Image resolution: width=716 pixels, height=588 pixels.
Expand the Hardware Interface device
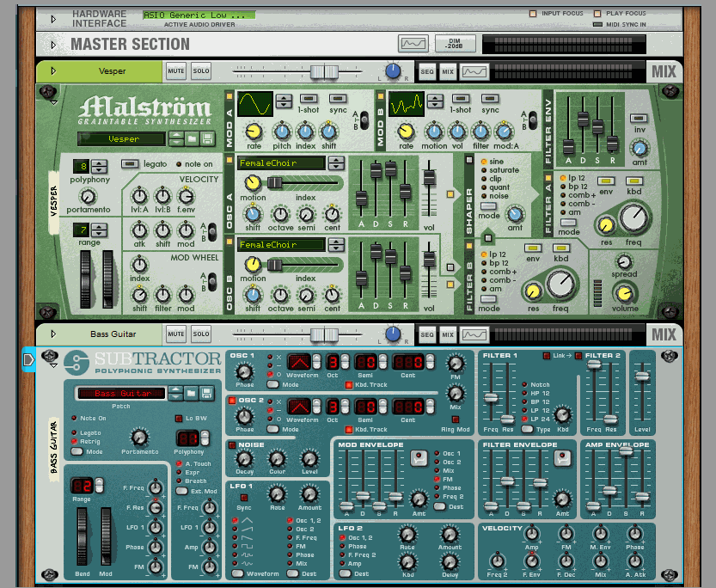(53, 19)
